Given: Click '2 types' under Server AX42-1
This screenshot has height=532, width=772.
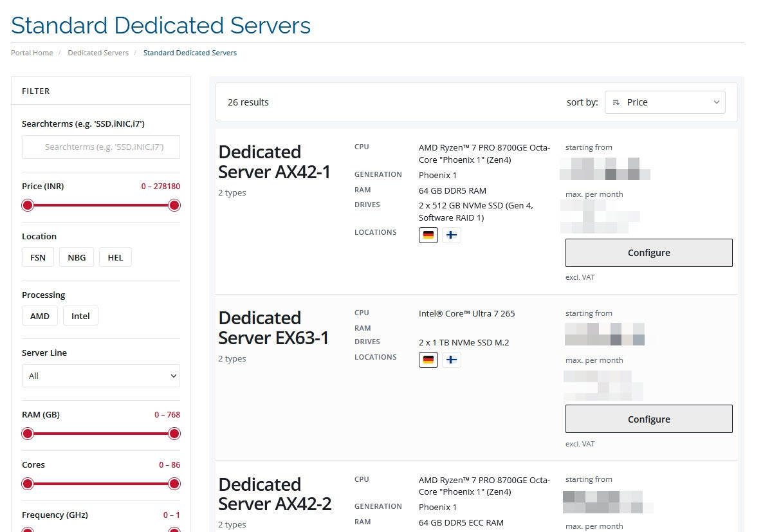Looking at the screenshot, I should point(232,192).
